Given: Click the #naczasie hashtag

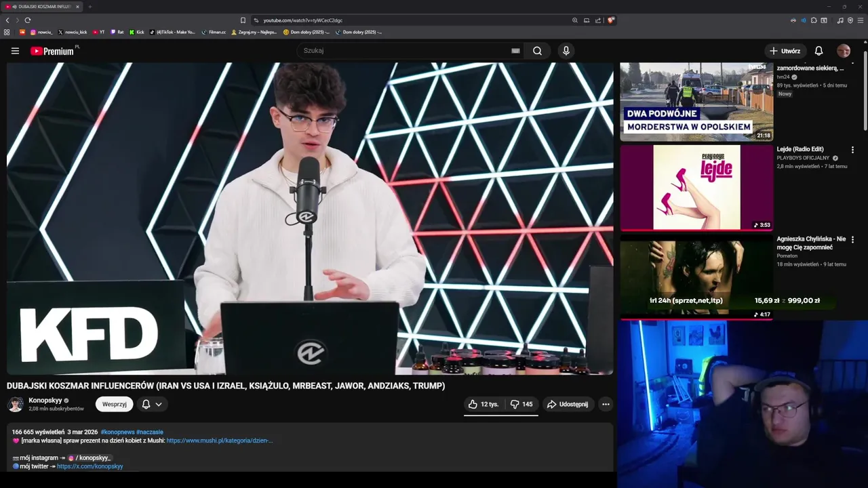Looking at the screenshot, I should (150, 432).
